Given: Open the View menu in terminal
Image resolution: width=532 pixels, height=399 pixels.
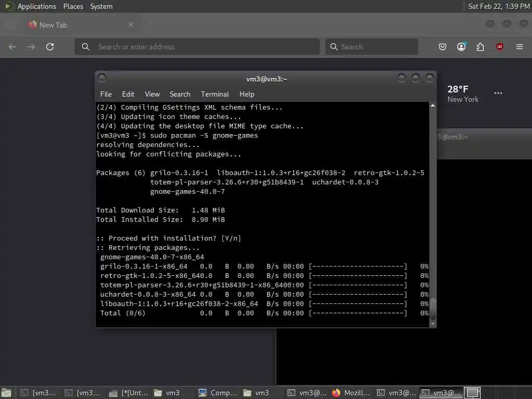Looking at the screenshot, I should pos(152,95).
